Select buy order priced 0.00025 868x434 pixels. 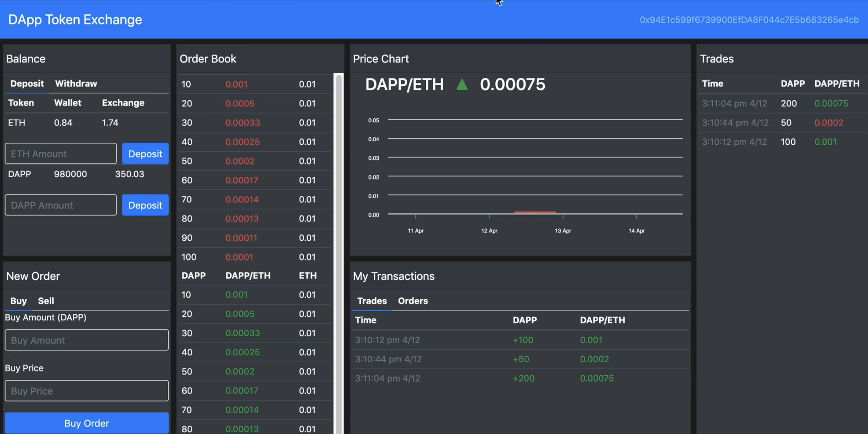pos(242,352)
